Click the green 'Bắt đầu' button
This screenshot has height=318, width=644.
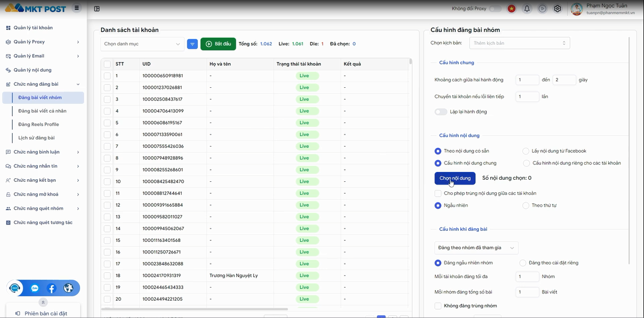pos(218,44)
